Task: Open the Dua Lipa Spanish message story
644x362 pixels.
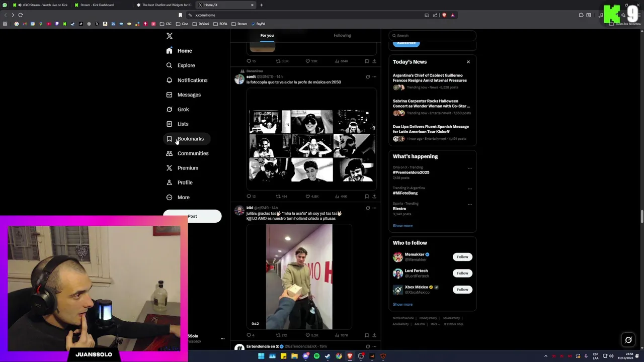Action: coord(431,129)
